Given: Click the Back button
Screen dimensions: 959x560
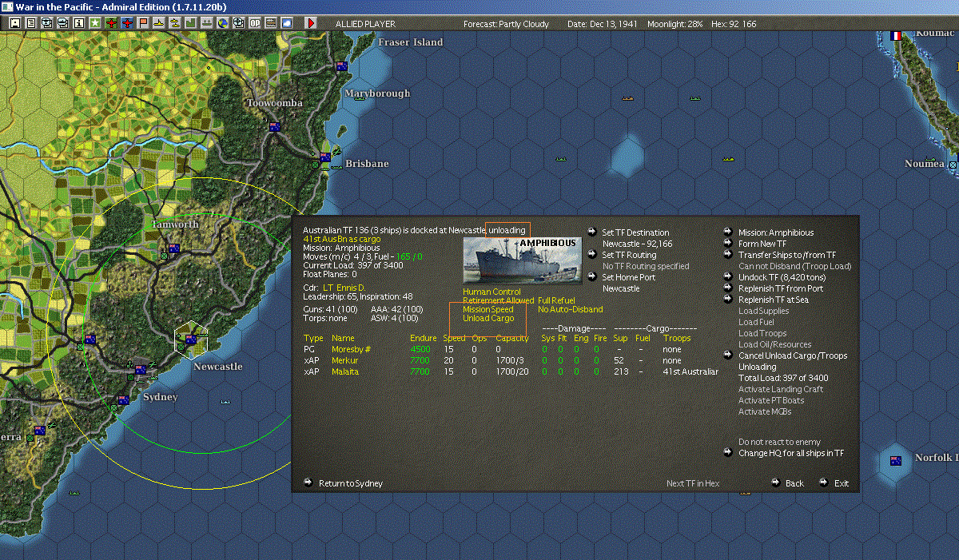Looking at the screenshot, I should [x=794, y=484].
